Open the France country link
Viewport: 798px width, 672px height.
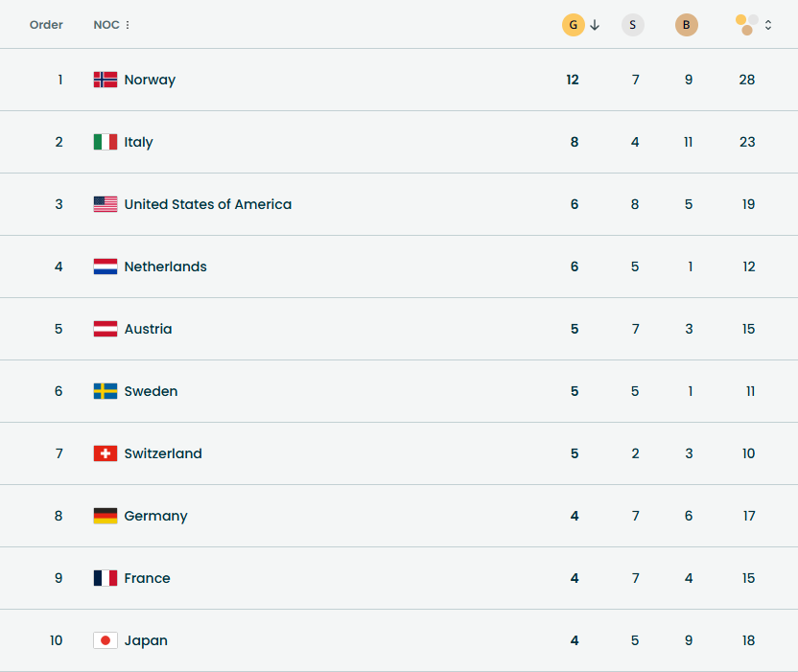pos(147,578)
